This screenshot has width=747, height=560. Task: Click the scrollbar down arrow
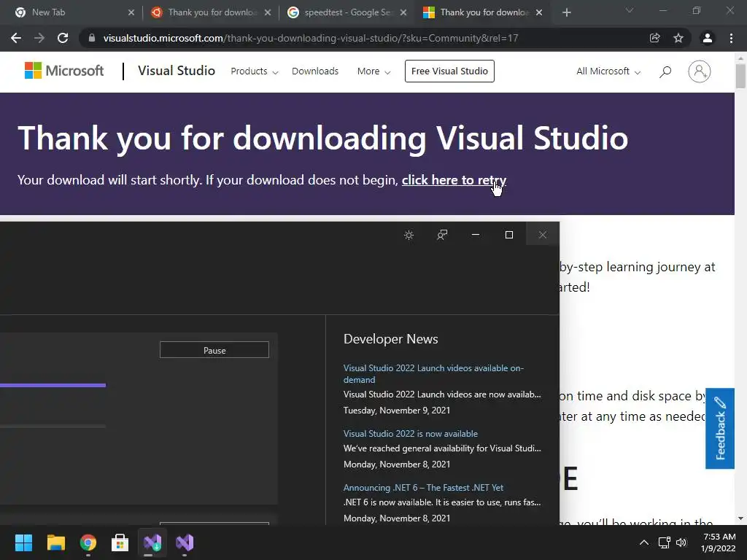click(x=740, y=518)
